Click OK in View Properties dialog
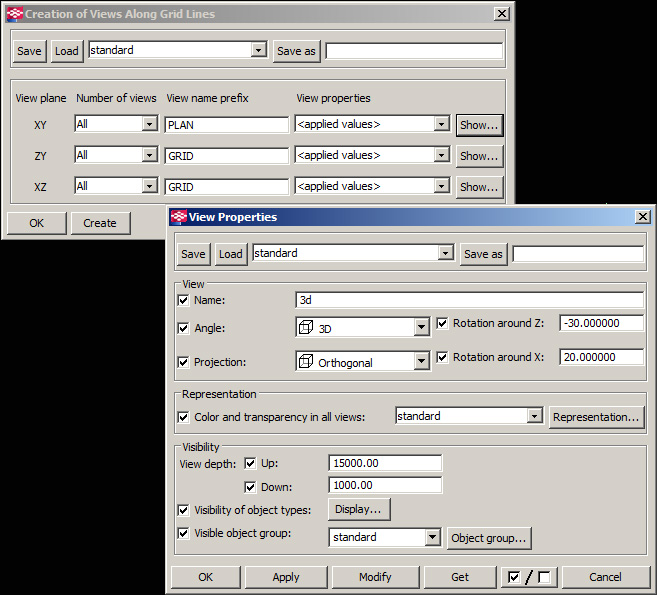This screenshot has height=595, width=657. point(206,577)
